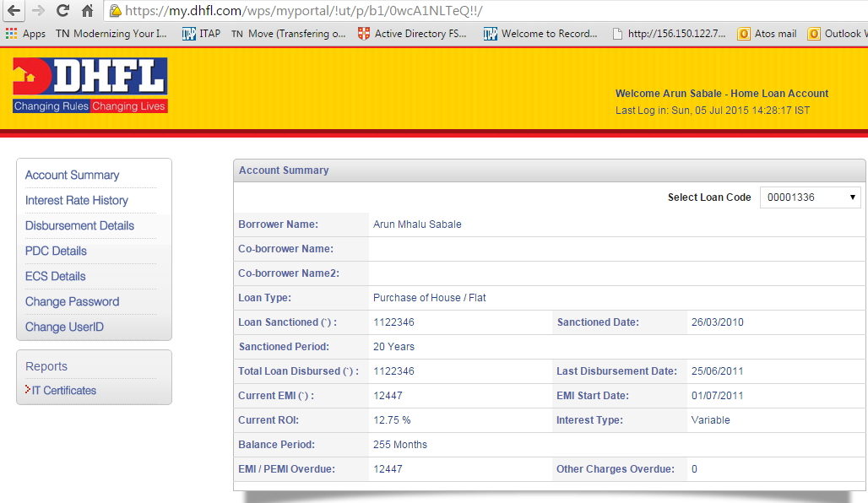Open Interest Rate History in the sidebar
This screenshot has height=503, width=868.
point(77,200)
